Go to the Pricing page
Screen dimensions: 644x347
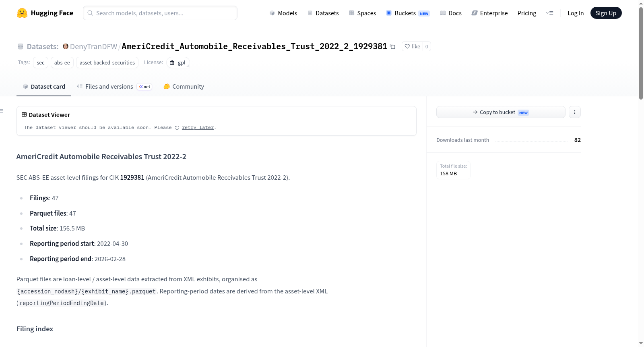click(x=527, y=13)
